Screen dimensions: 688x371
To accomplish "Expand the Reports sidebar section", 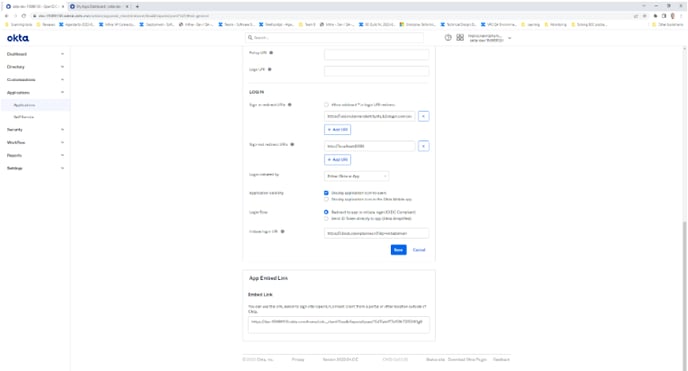I will point(35,155).
